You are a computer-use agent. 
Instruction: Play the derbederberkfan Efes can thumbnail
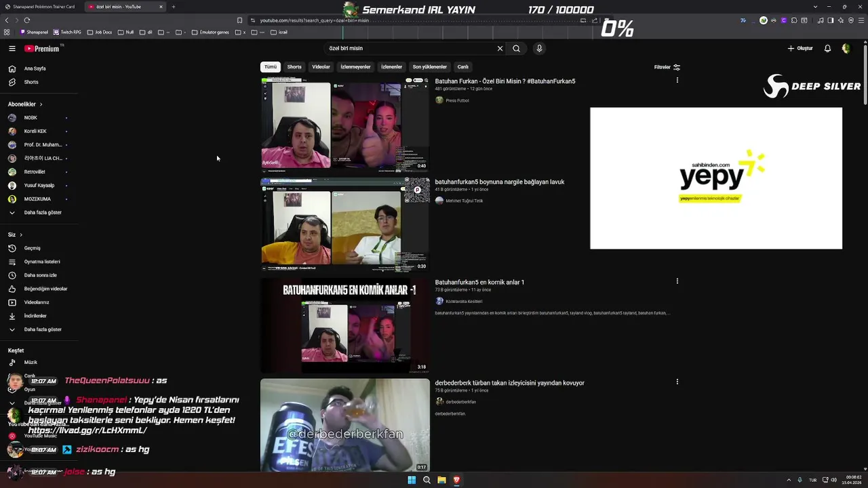tap(345, 425)
